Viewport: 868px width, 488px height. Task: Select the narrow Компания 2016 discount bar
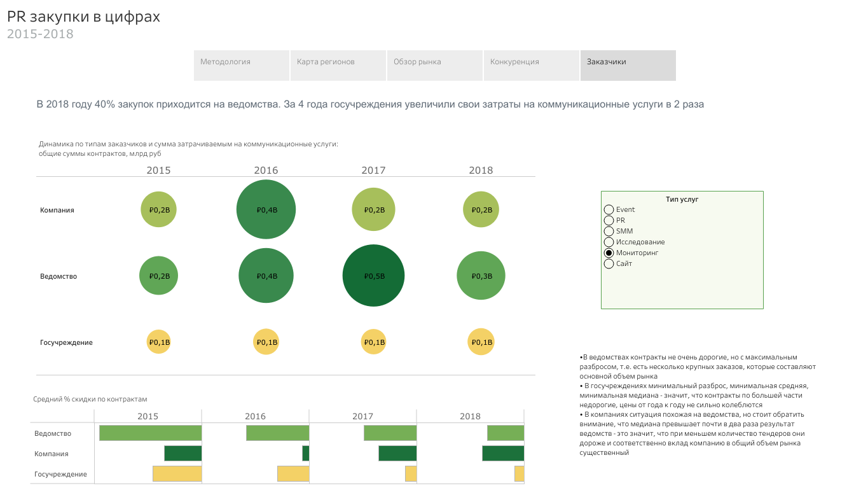[x=305, y=453]
